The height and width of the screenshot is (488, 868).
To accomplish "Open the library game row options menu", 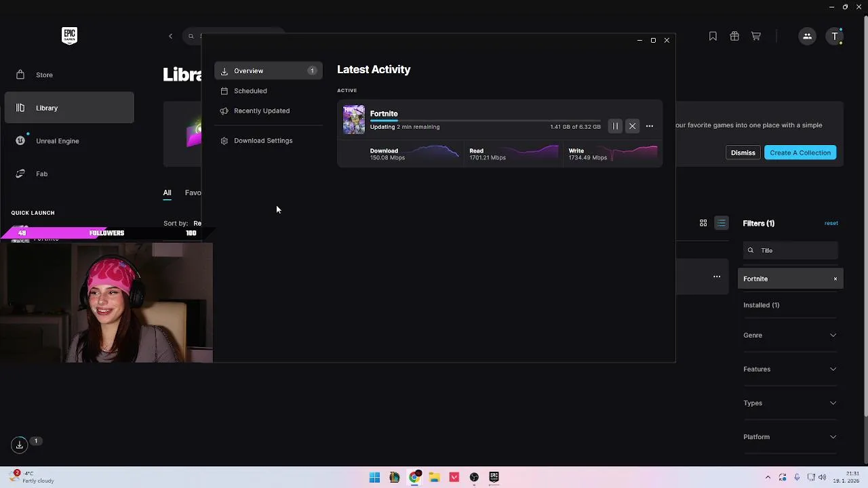I will click(717, 277).
